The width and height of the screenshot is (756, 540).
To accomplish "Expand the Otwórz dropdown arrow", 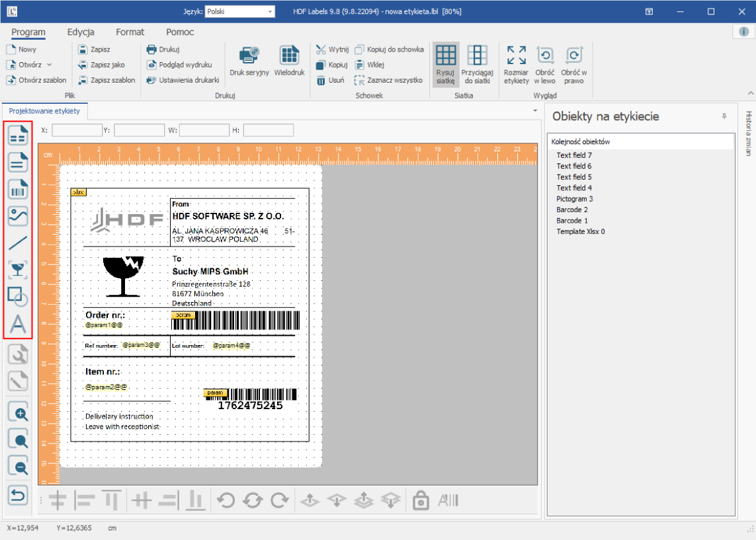I will pos(49,65).
